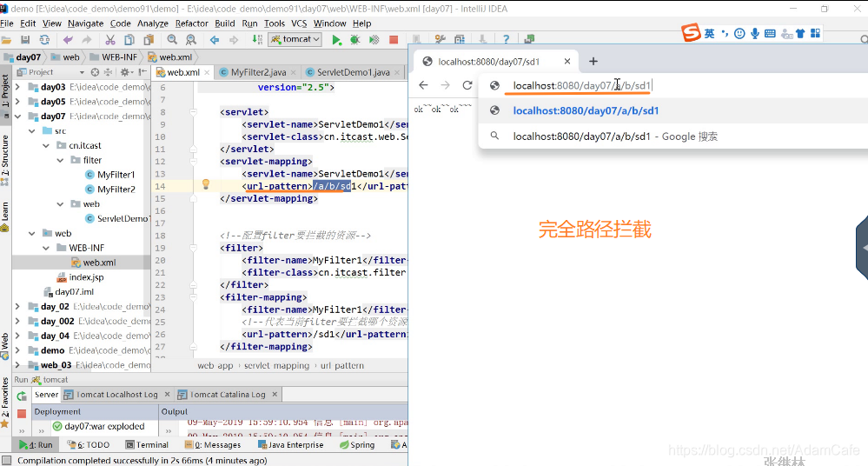The height and width of the screenshot is (466, 868).
Task: Expand the day05 module
Action: coord(17,102)
